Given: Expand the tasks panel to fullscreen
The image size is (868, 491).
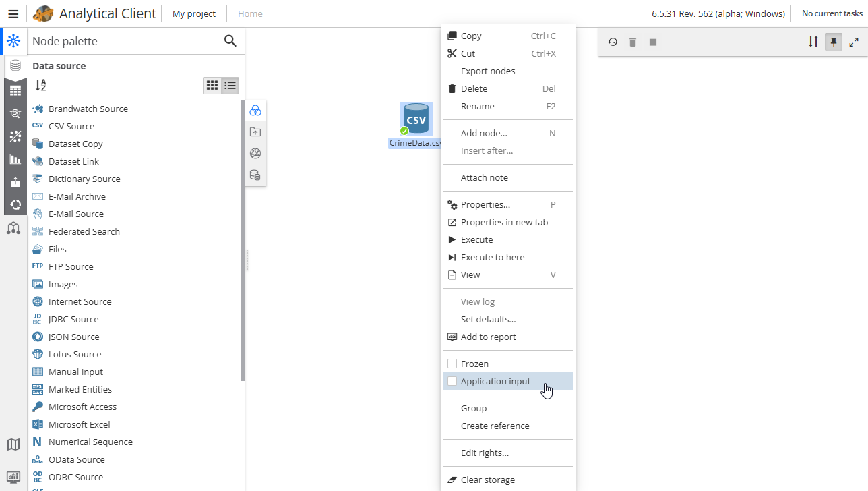Looking at the screenshot, I should pos(854,42).
